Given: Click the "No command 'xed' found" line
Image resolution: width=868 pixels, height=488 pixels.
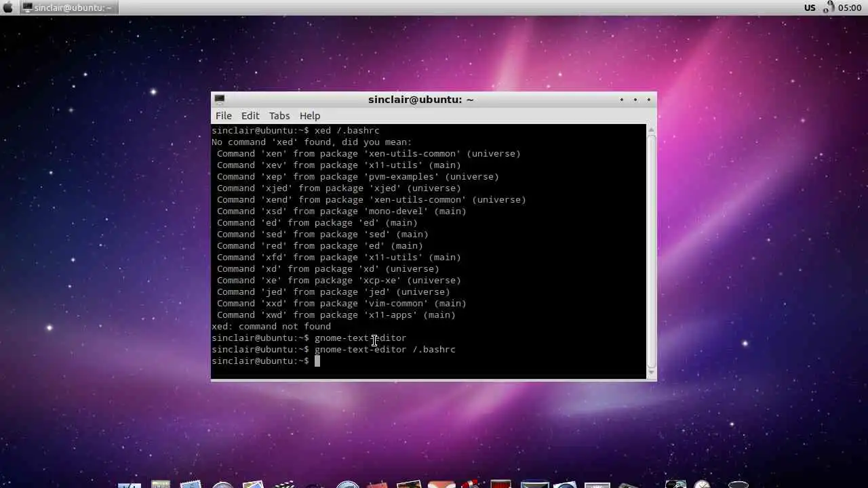Looking at the screenshot, I should (311, 142).
